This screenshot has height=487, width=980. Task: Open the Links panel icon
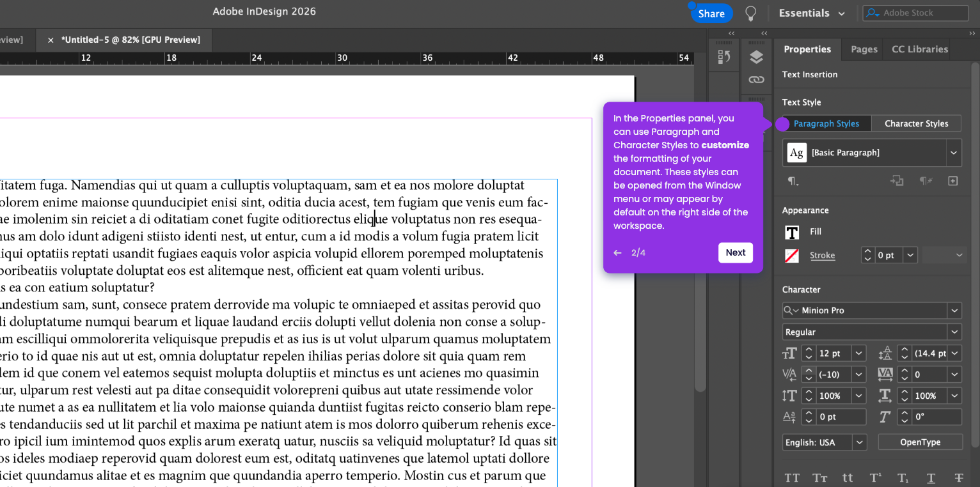pyautogui.click(x=757, y=80)
